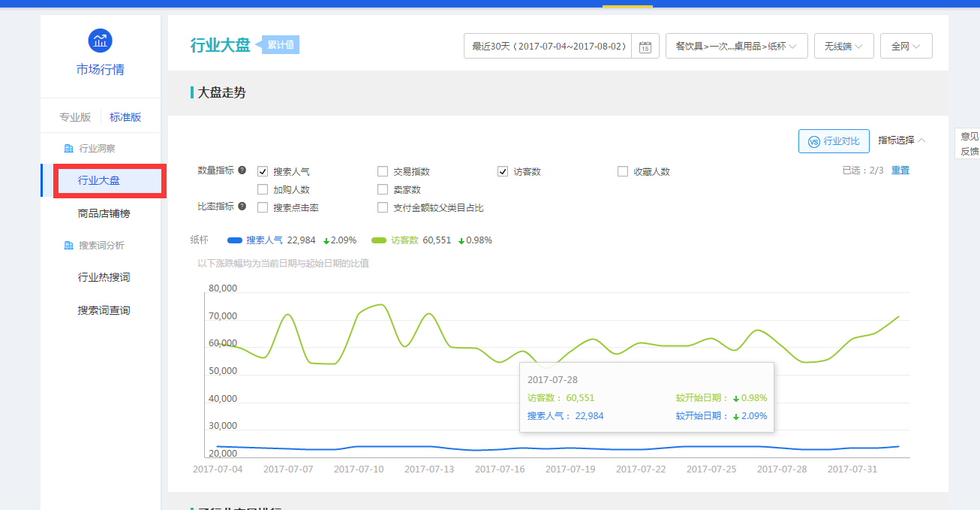Uncheck the 访客数 checkbox
Screen dimensions: 980x510
coord(503,171)
